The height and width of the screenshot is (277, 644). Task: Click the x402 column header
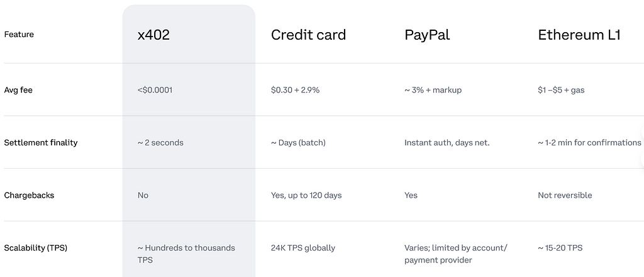[153, 35]
